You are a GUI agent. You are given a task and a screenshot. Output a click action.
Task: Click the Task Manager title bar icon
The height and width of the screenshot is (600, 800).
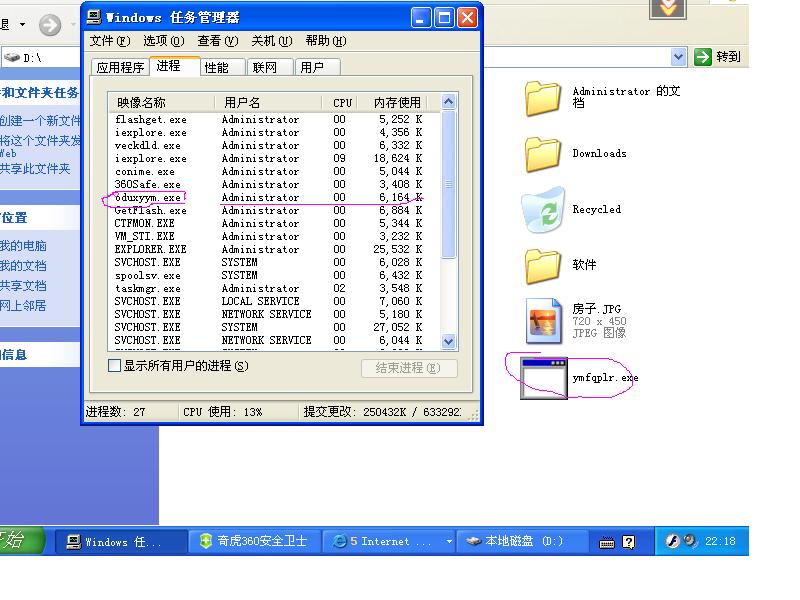[x=94, y=17]
